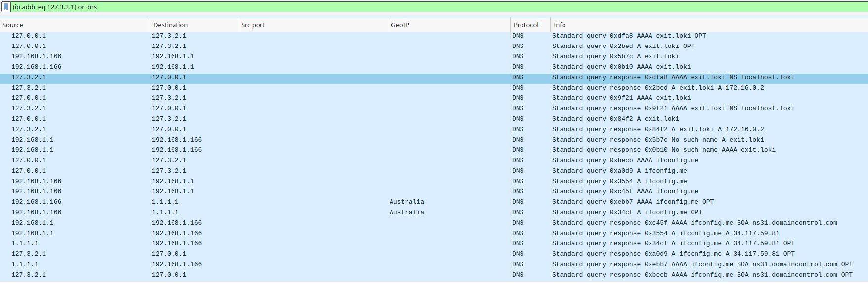
Task: Click destination 1.1.1.1 in the 0xebb7 query row
Action: [x=165, y=202]
